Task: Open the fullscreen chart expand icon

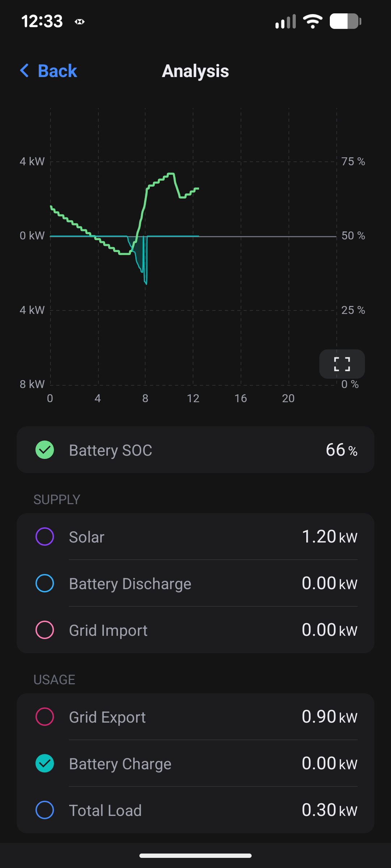Action: click(x=342, y=364)
